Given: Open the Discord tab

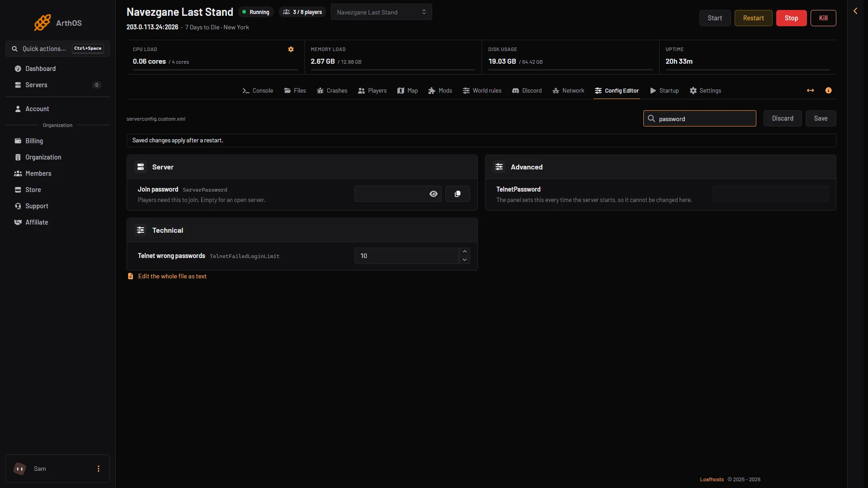Looking at the screenshot, I should pyautogui.click(x=527, y=90).
